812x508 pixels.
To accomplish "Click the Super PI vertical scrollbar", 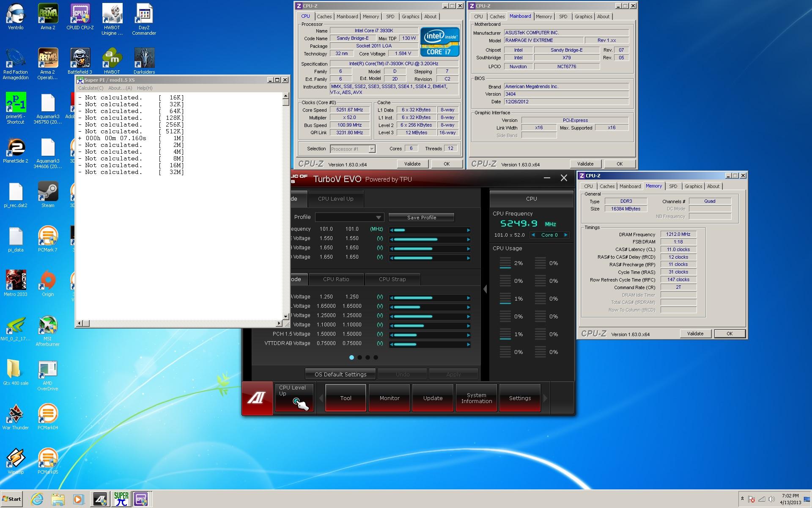I will 285,206.
